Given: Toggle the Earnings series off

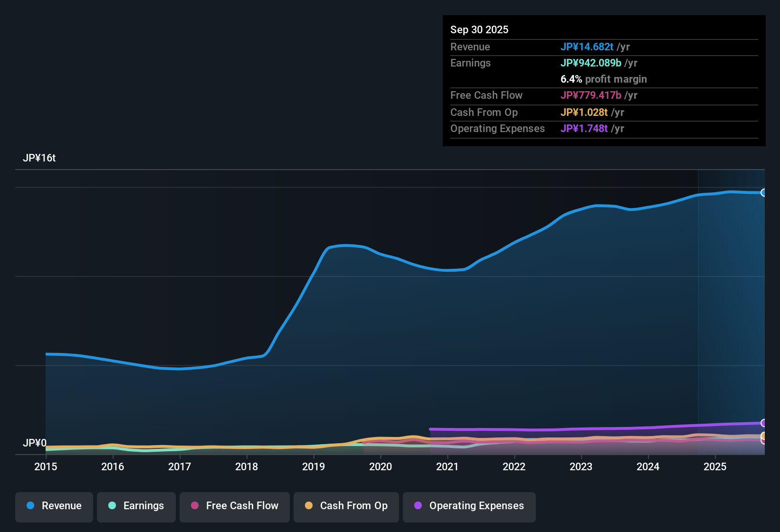Looking at the screenshot, I should pyautogui.click(x=136, y=506).
